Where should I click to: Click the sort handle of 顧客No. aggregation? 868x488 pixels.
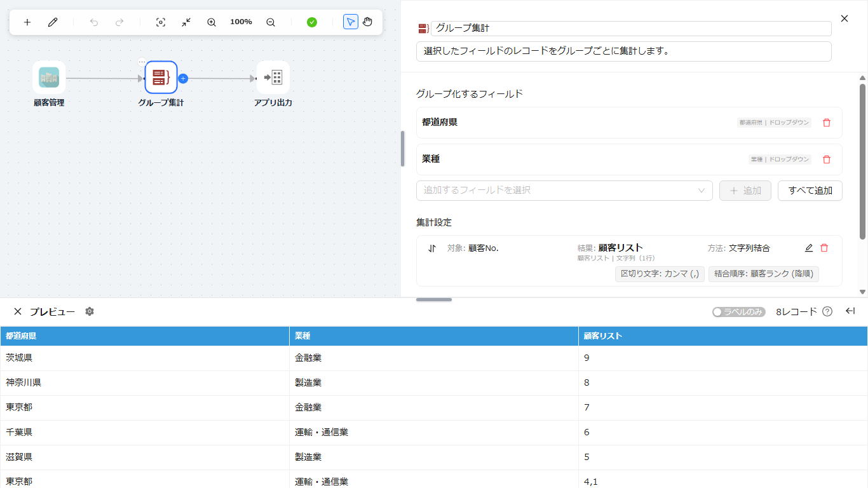click(432, 248)
